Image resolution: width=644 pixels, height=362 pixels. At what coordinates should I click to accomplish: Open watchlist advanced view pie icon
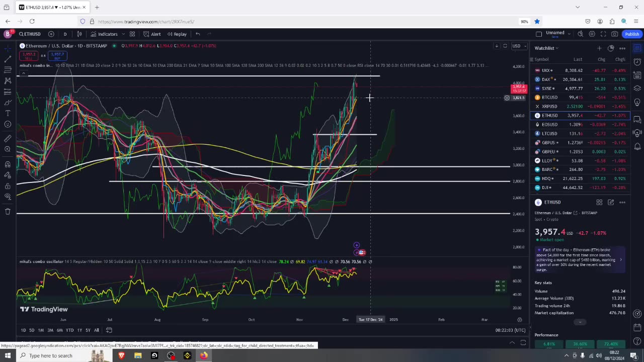tap(611, 48)
